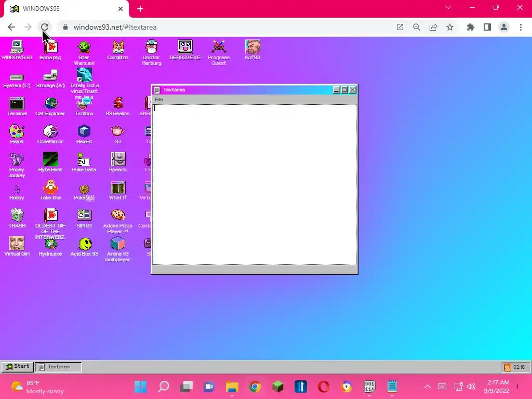Open File Explorer from taskbar
The image size is (532, 399).
click(x=232, y=387)
